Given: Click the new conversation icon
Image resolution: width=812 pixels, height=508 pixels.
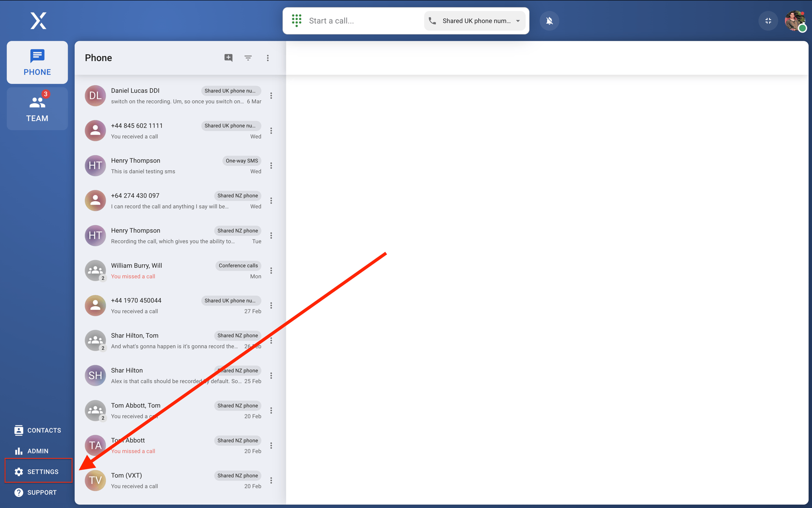Looking at the screenshot, I should [x=228, y=58].
